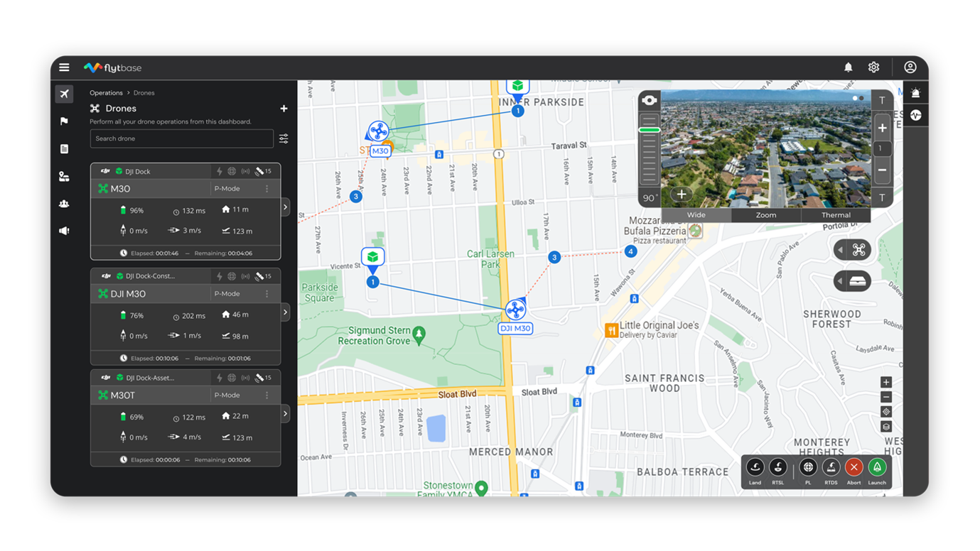Select the M30 drone card title

click(120, 189)
